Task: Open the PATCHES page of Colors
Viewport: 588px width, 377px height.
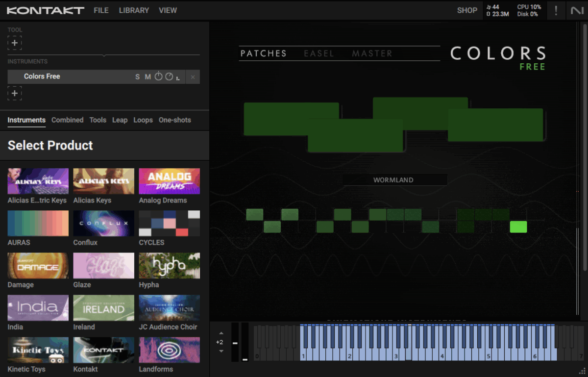Action: [264, 53]
